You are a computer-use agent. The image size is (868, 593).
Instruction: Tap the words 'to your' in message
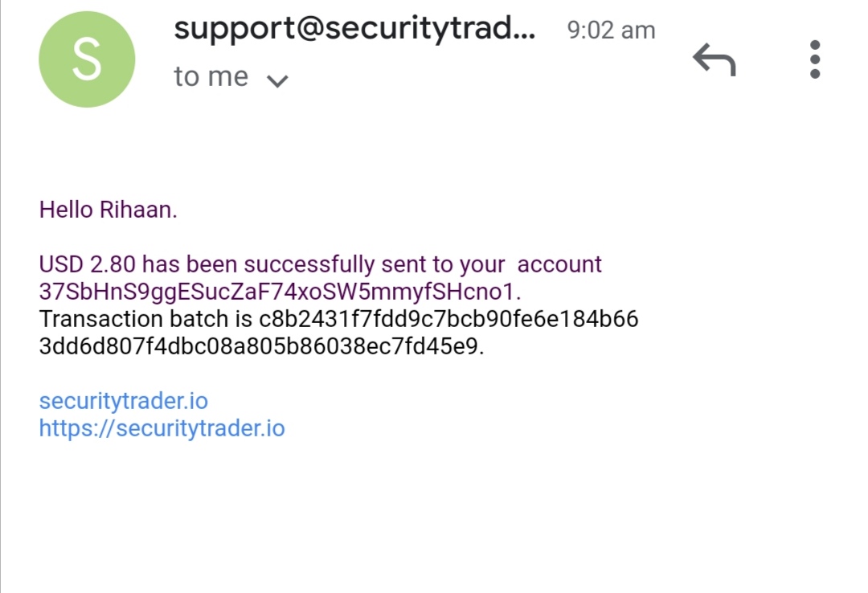coord(470,264)
